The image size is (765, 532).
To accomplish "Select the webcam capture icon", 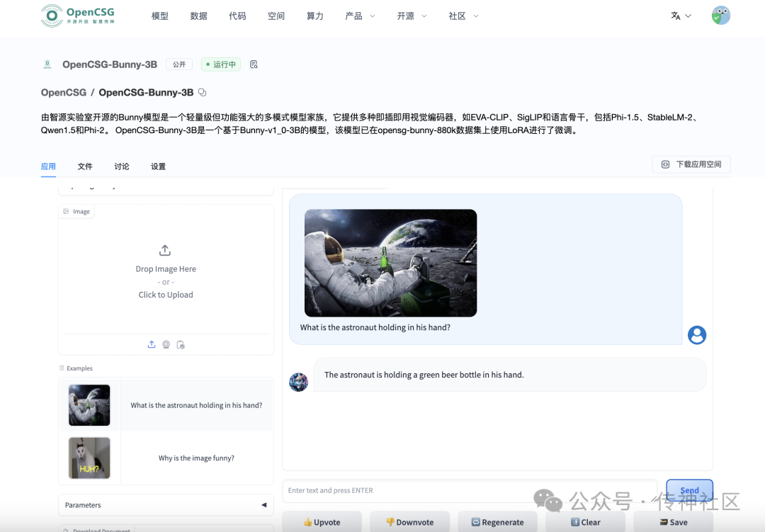I will (166, 344).
